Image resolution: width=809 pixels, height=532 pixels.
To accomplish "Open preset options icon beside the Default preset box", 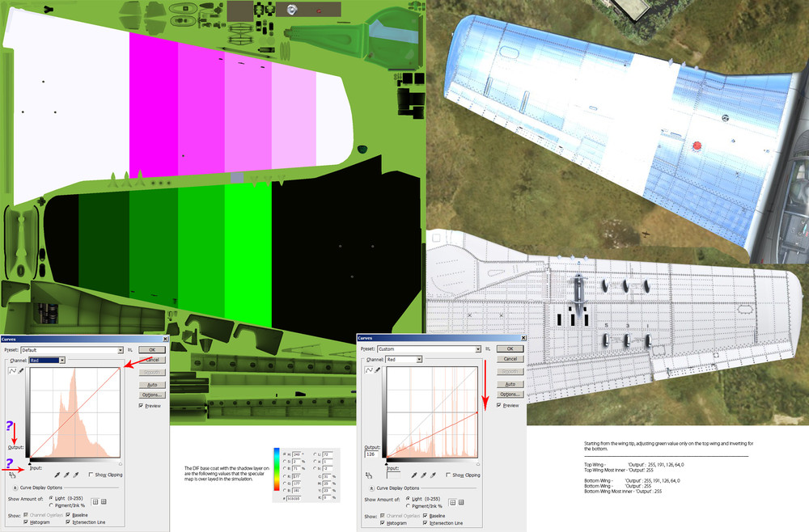I will pyautogui.click(x=130, y=350).
